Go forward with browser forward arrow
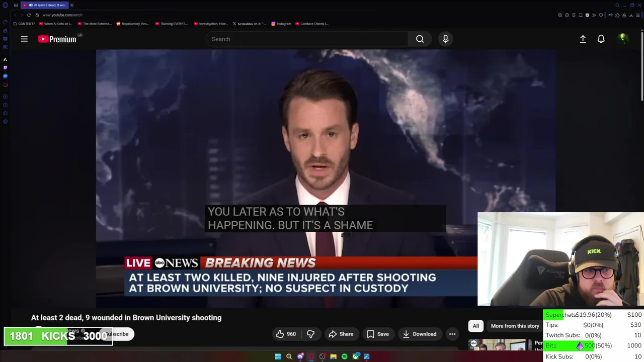 coord(22,15)
